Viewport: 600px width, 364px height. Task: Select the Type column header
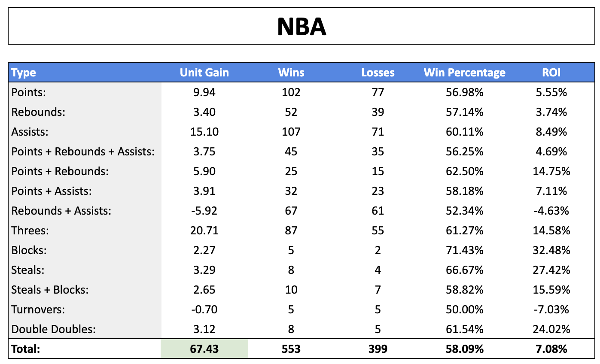pyautogui.click(x=24, y=73)
